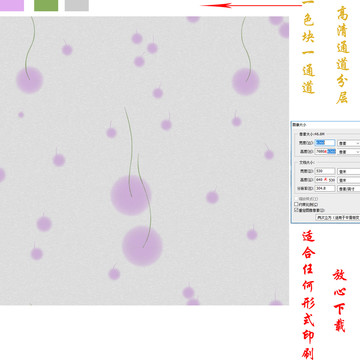
Task: Open the document width unit dropdown
Action: [x=349, y=171]
